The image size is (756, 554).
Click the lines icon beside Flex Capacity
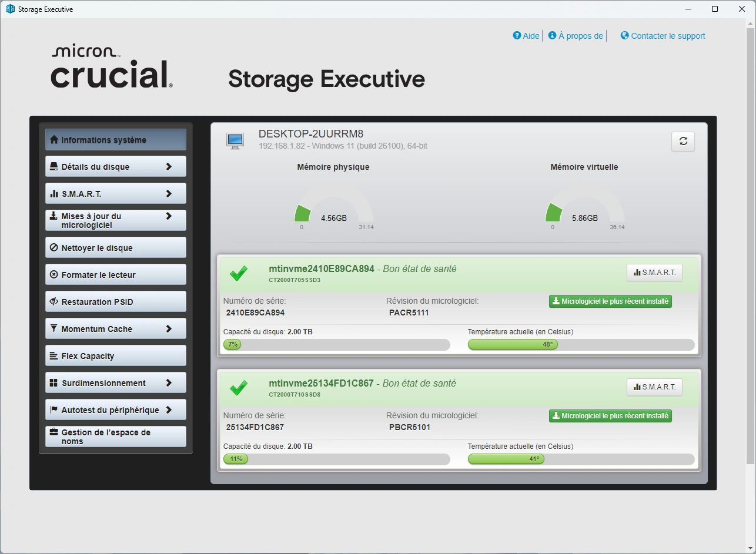click(x=54, y=356)
